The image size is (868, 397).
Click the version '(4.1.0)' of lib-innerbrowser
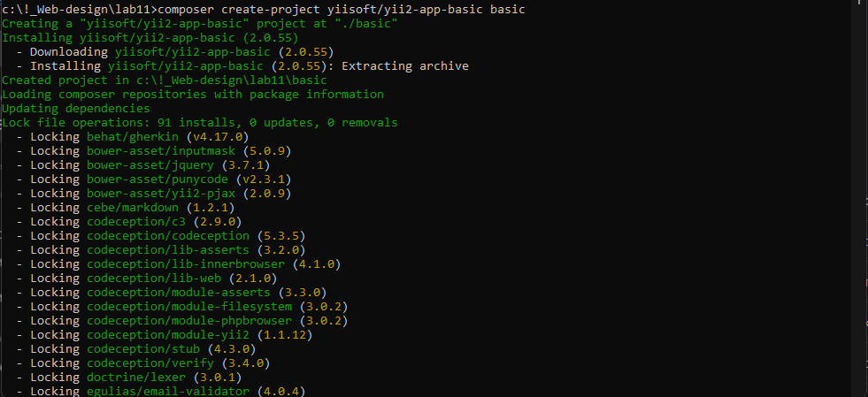pos(317,264)
